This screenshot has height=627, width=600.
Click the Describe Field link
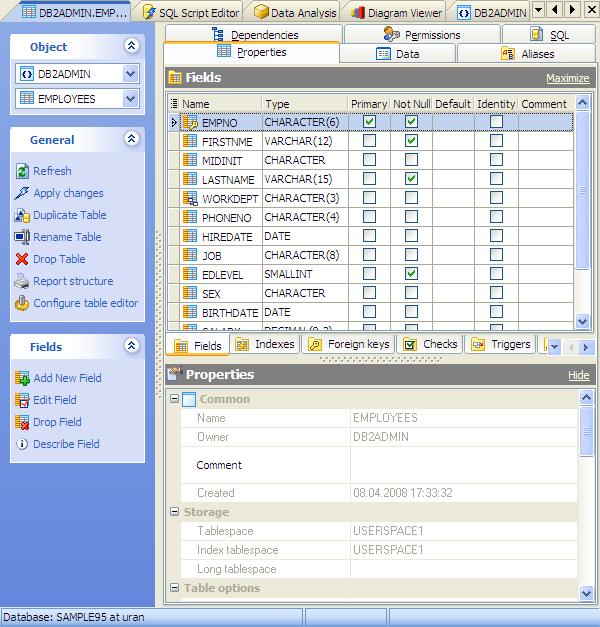tap(66, 444)
